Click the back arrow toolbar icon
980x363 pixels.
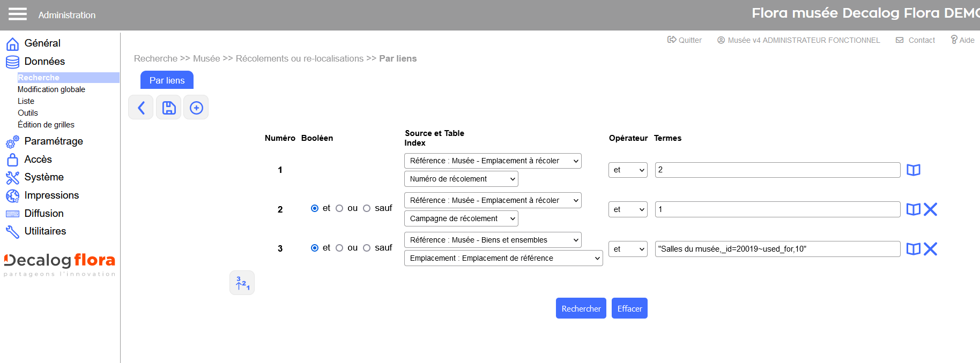click(x=141, y=108)
